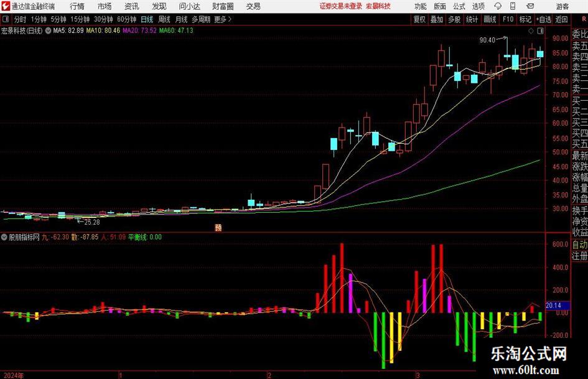588x379 pixels.
Task: Click the 统计 statistics button
Action: pyautogui.click(x=472, y=19)
